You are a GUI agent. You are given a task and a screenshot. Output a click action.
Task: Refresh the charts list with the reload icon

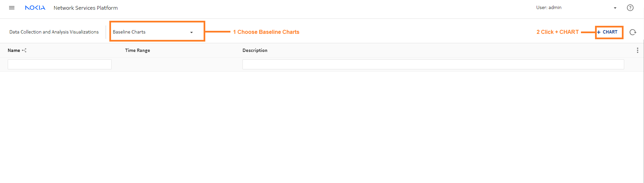(633, 32)
